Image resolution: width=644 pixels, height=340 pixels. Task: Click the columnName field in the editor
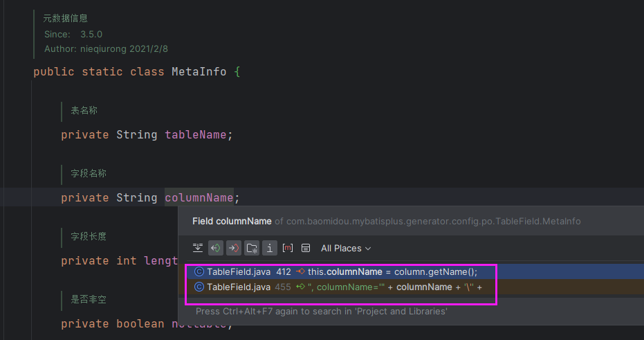click(199, 198)
